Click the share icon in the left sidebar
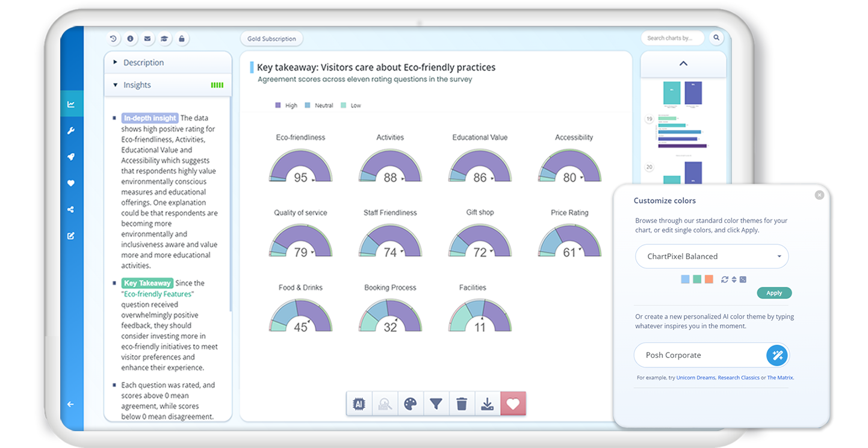The height and width of the screenshot is (448, 868). coord(72,209)
